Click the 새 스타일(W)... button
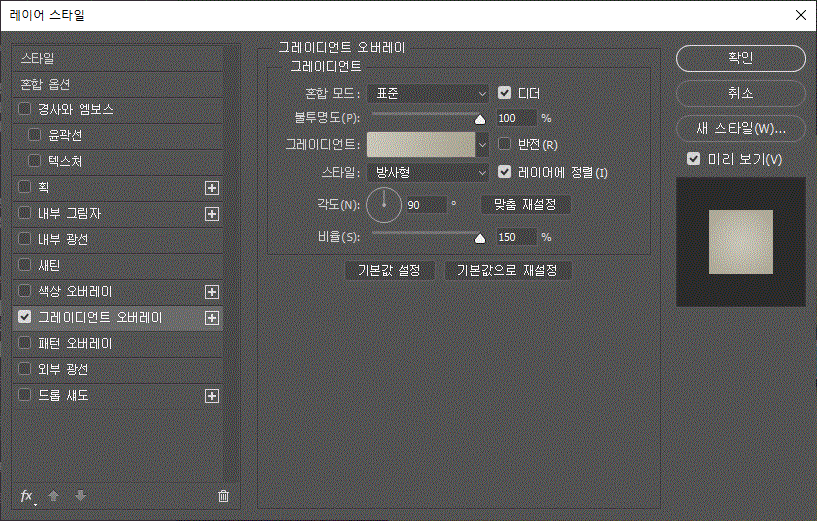The height and width of the screenshot is (521, 817). click(740, 129)
